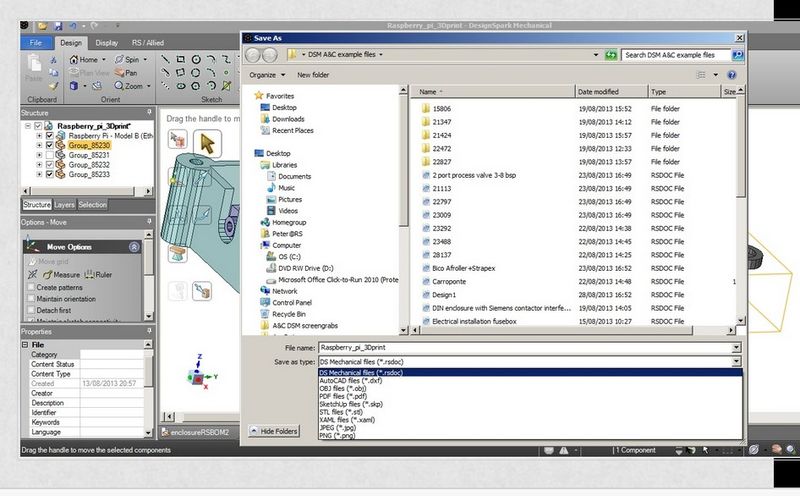Click the Undo arrow in quick access toolbar
The image size is (800, 496).
pos(73,26)
